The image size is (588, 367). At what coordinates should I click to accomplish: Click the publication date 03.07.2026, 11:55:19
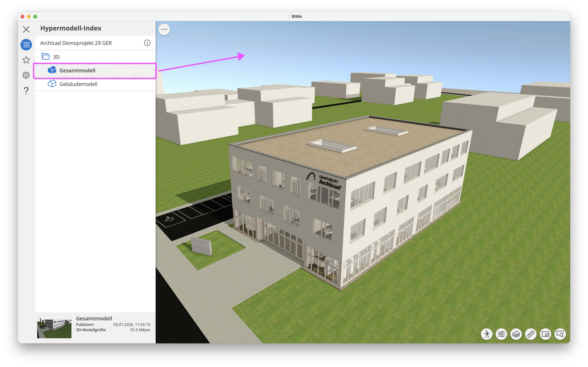[132, 325]
